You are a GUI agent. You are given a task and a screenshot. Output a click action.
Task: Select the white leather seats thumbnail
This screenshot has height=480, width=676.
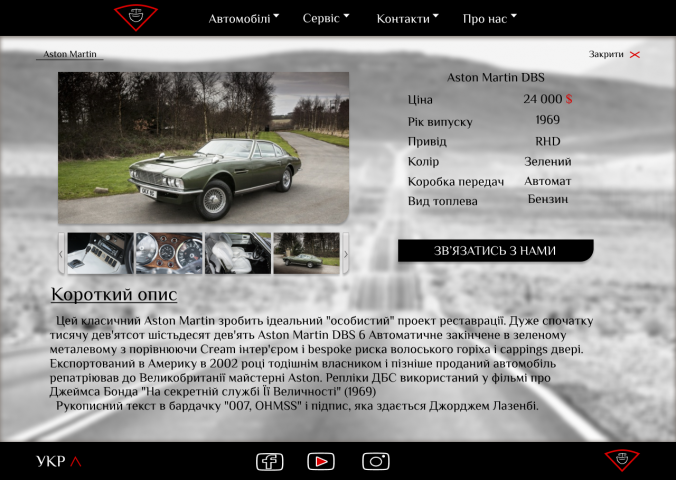pos(238,254)
